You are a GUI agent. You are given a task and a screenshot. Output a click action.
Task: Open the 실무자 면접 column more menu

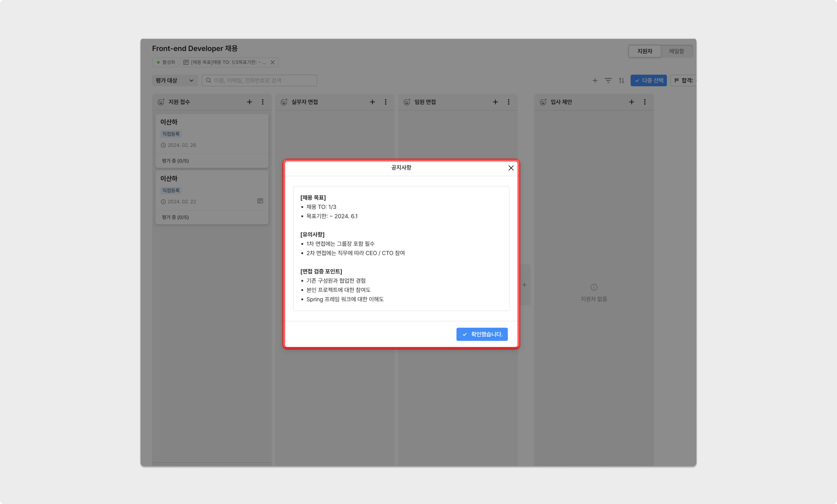pyautogui.click(x=386, y=102)
